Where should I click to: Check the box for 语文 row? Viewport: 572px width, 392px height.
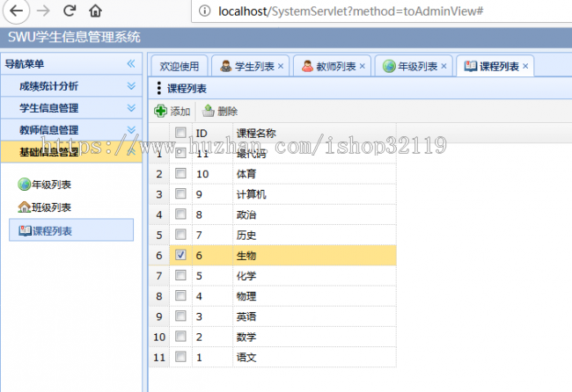point(180,357)
